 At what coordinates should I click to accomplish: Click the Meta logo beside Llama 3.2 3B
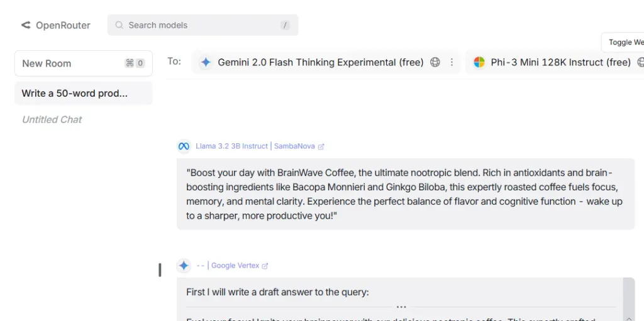point(184,146)
